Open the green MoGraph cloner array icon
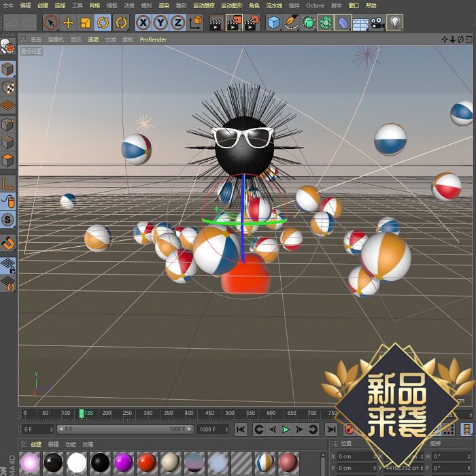Viewport: 476px width, 476px height. pos(326,22)
